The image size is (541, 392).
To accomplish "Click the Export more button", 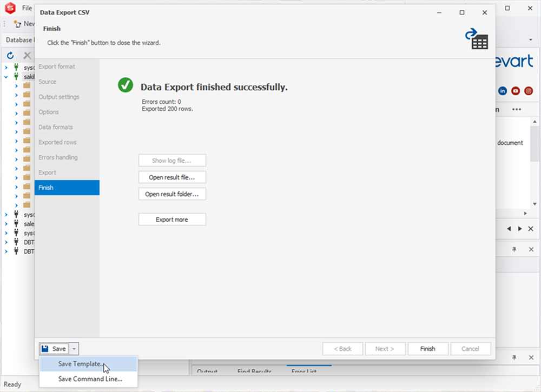I will point(172,220).
